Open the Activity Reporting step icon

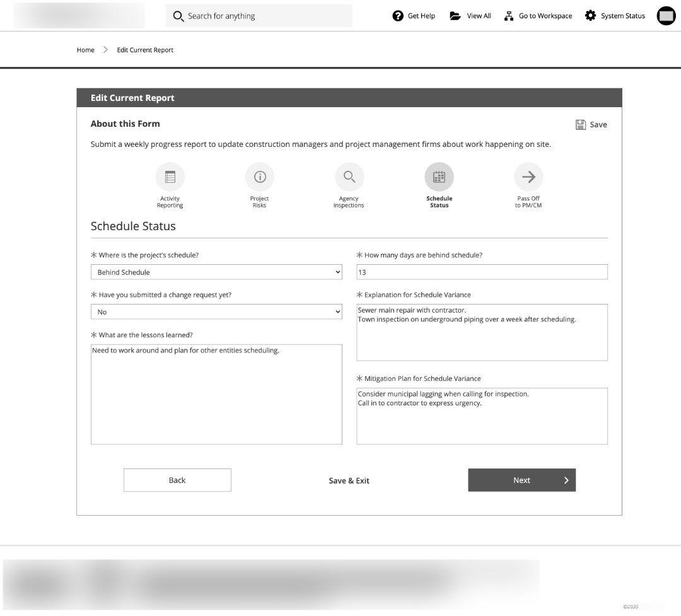click(170, 177)
